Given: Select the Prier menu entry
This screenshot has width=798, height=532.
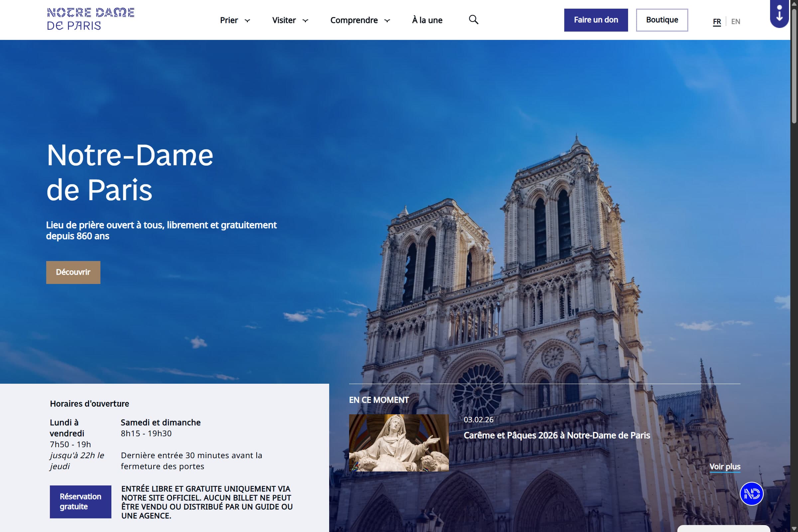Looking at the screenshot, I should click(229, 20).
